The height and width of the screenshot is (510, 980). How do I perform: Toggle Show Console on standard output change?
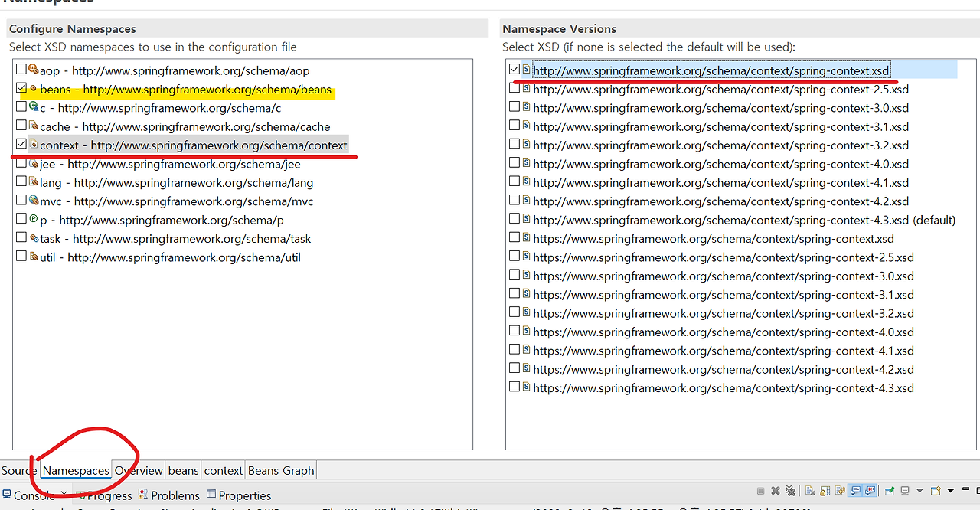855,491
